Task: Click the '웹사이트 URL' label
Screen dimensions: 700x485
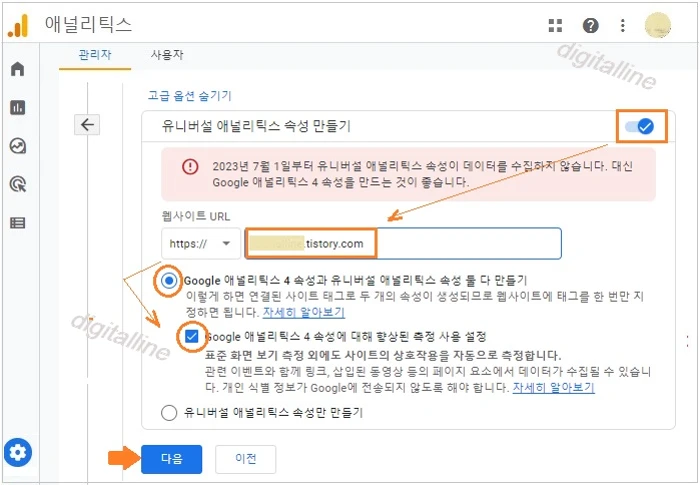Action: (x=196, y=217)
